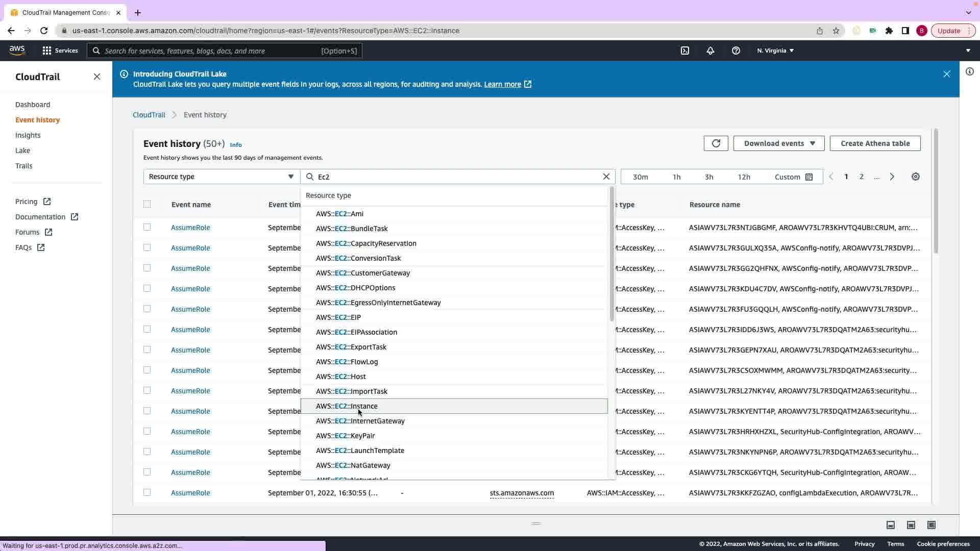Toggle the select-all events checkbox

click(147, 204)
